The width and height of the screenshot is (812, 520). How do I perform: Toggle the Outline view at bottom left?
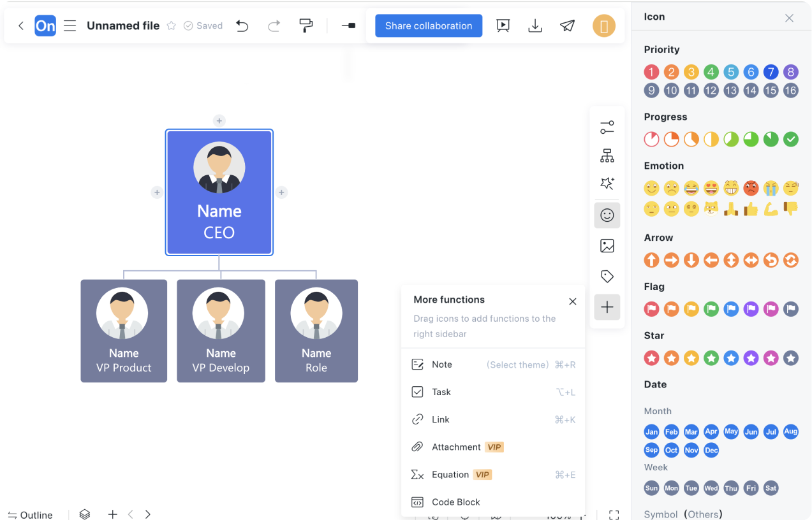coord(30,514)
